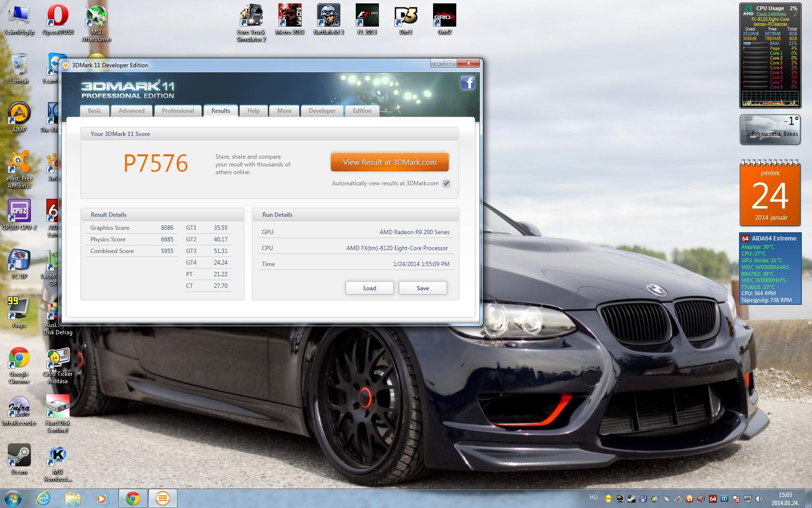Image resolution: width=812 pixels, height=508 pixels.
Task: Click Graphics Score value 8086
Action: point(167,228)
